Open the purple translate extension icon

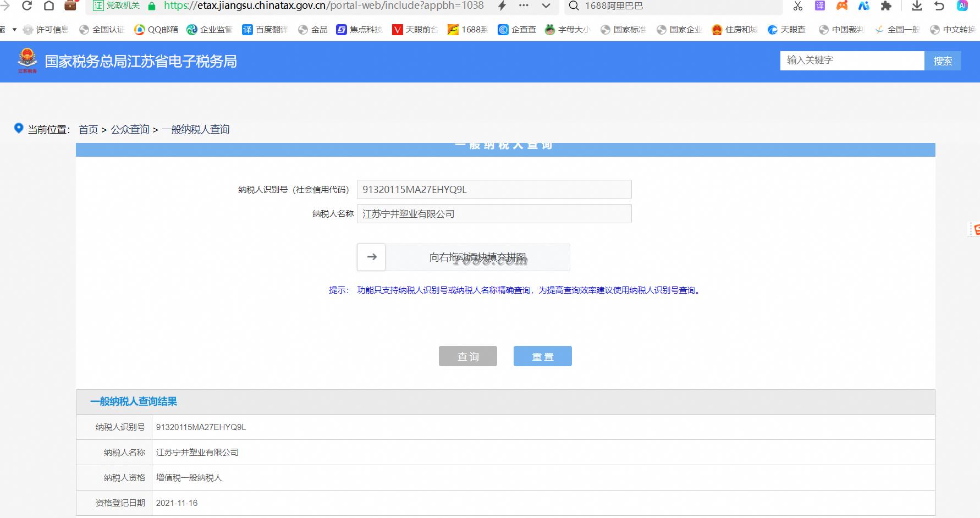[x=820, y=6]
